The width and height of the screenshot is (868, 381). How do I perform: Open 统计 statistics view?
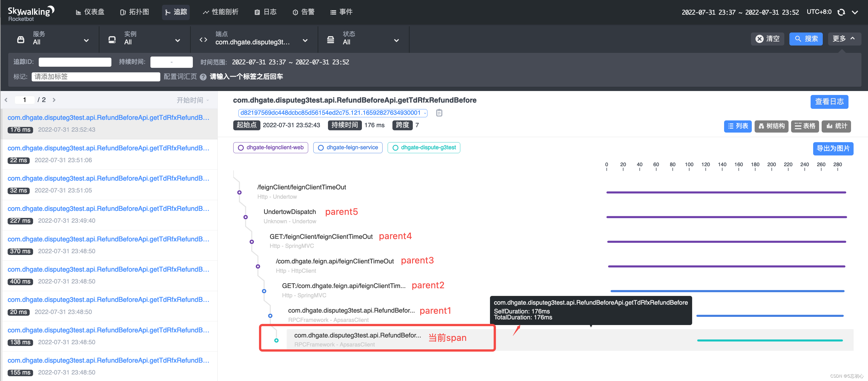click(836, 126)
